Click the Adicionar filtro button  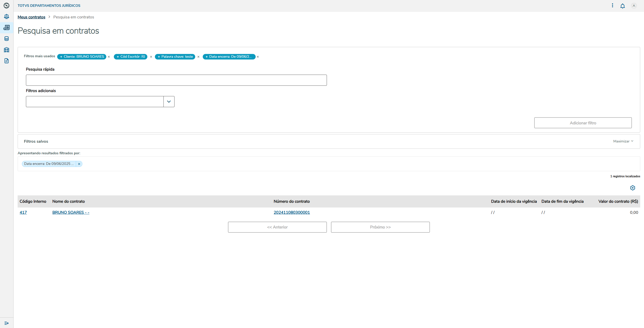click(x=583, y=123)
